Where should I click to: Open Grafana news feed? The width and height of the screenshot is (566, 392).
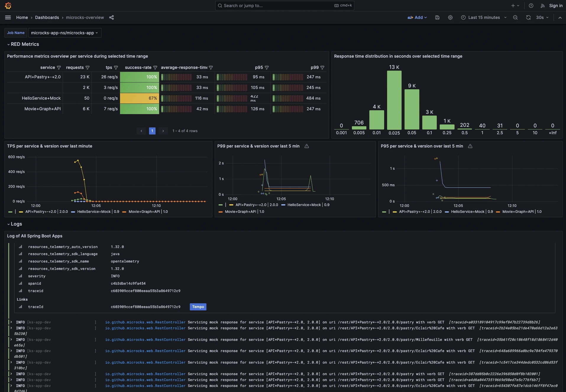pyautogui.click(x=542, y=6)
